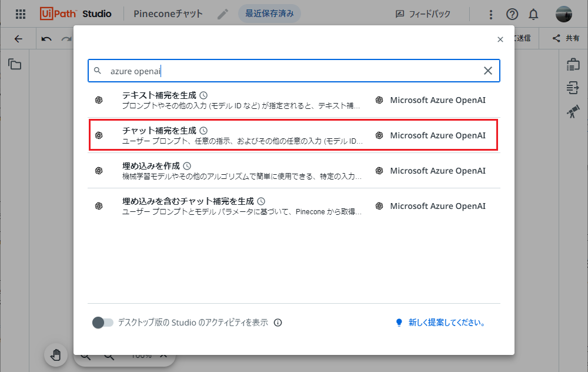Open the help question mark icon
The width and height of the screenshot is (588, 372).
tap(512, 14)
